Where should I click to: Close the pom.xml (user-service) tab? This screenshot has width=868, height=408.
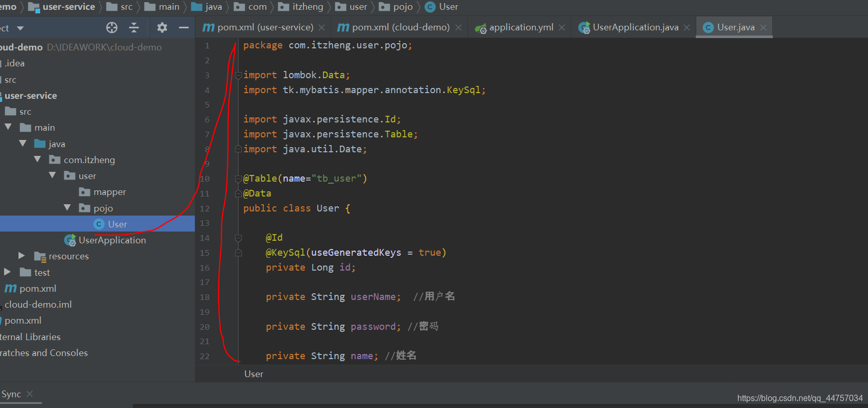(321, 28)
